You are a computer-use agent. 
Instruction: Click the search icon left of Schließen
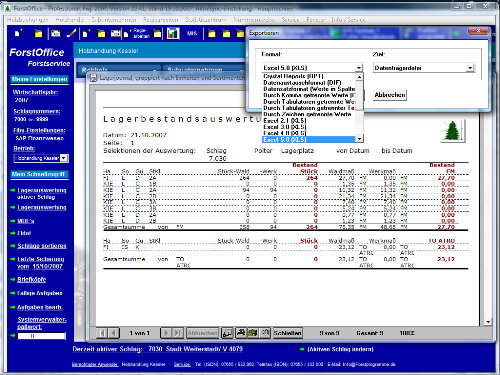[x=265, y=333]
